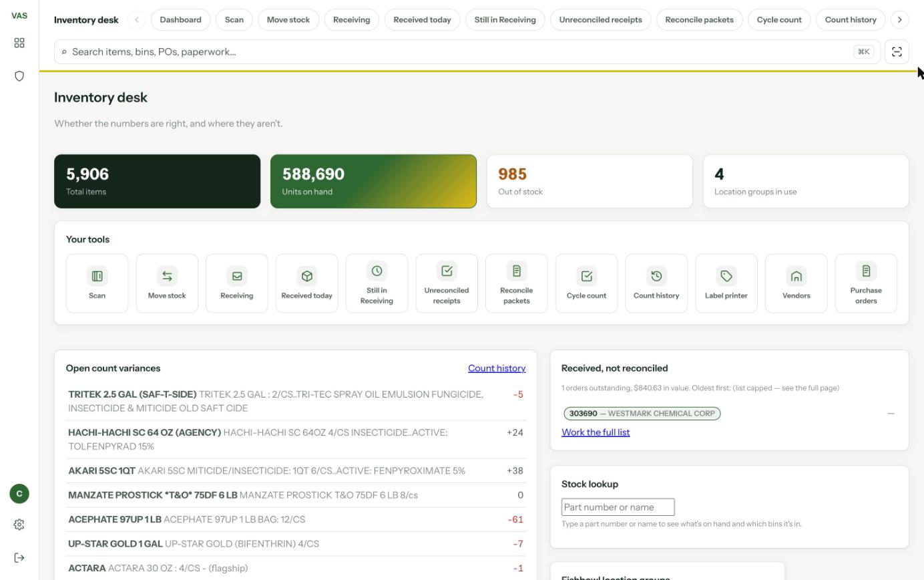The width and height of the screenshot is (924, 580).
Task: Click the user avatar C
Action: (x=19, y=494)
